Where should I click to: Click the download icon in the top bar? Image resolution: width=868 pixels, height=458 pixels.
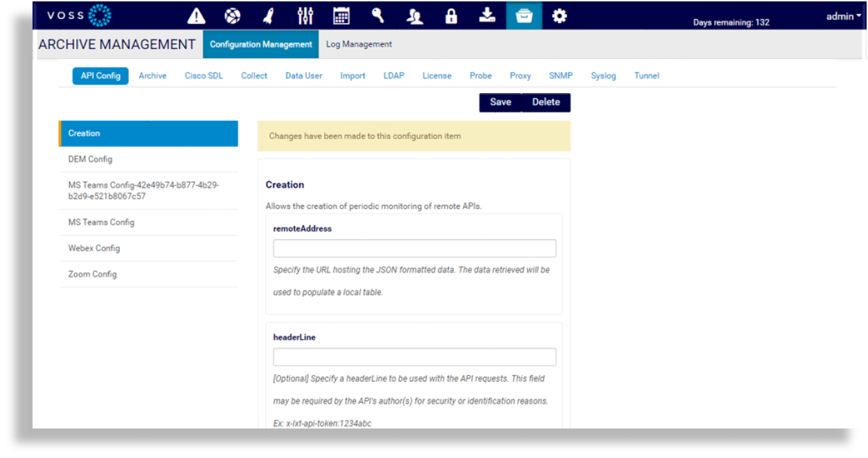(x=487, y=16)
